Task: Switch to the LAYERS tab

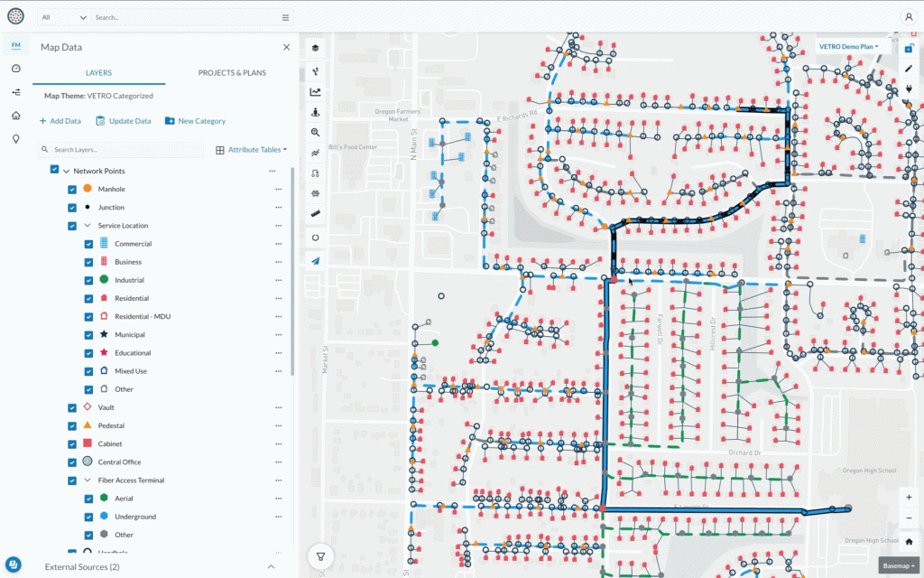Action: click(x=98, y=72)
